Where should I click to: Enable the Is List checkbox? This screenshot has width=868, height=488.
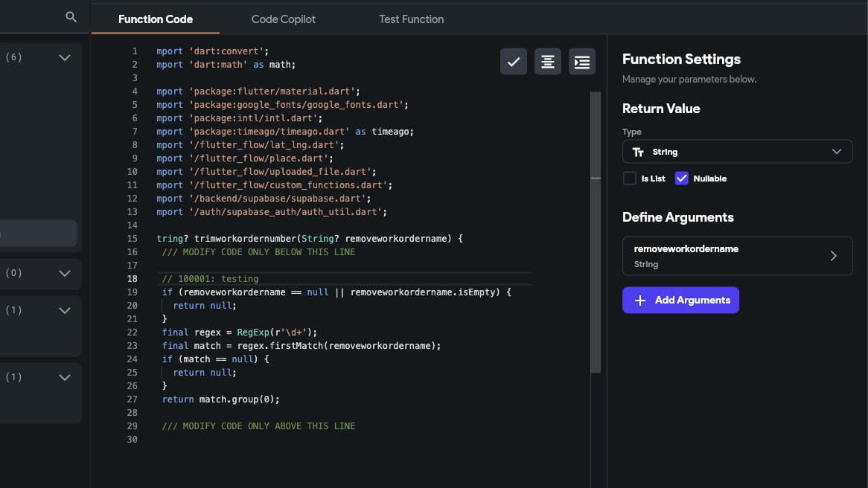click(629, 178)
